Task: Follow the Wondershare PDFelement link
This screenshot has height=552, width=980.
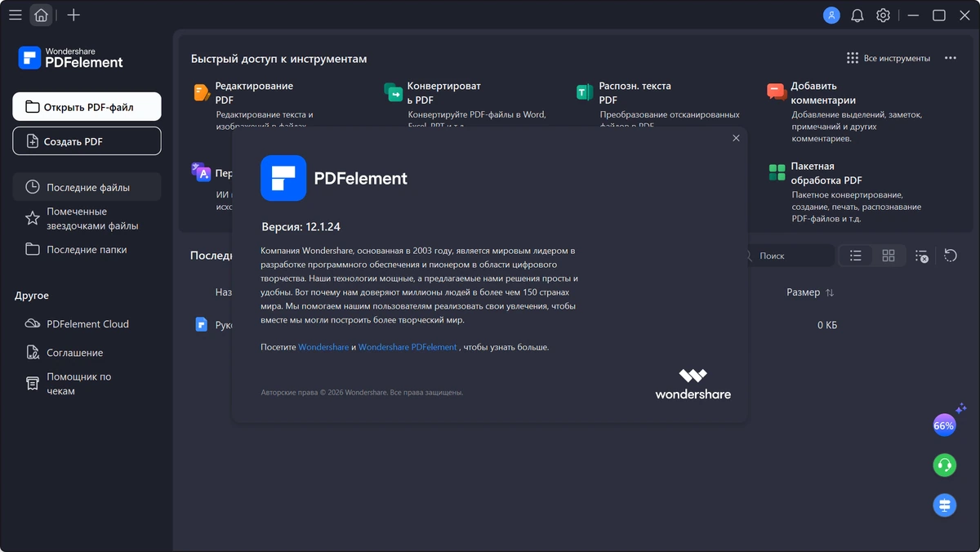Action: (408, 347)
